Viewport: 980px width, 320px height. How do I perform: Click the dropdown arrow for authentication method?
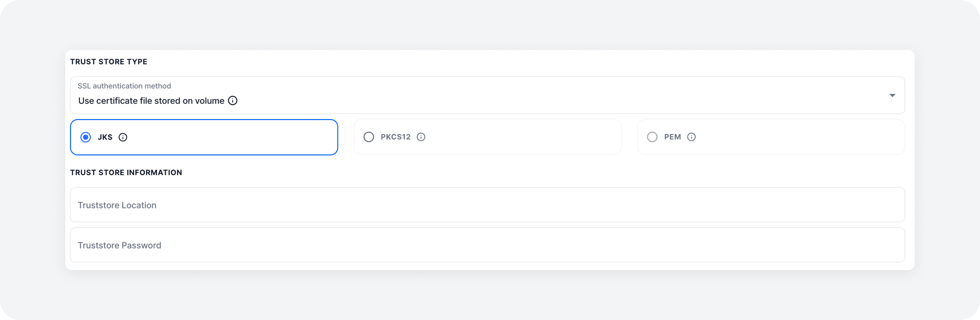pyautogui.click(x=892, y=96)
